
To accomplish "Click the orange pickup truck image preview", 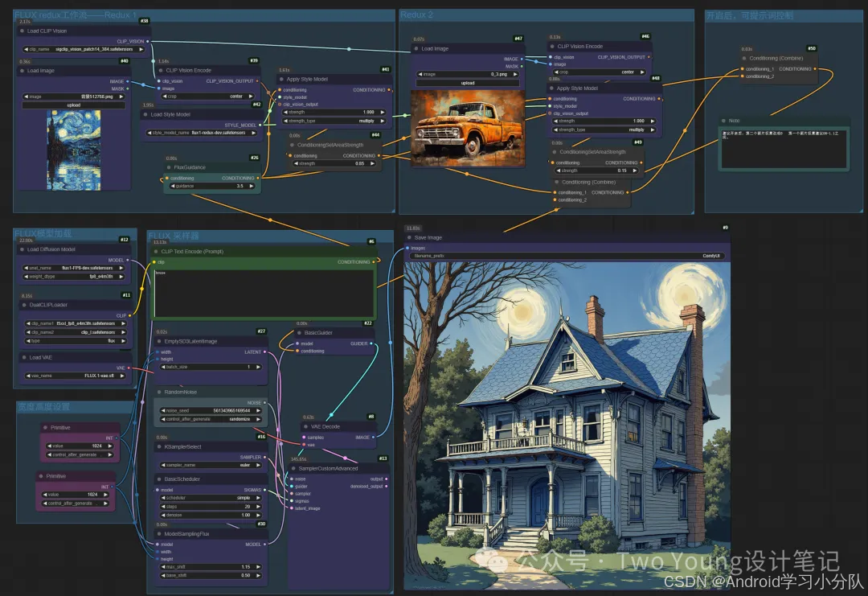I will point(468,127).
